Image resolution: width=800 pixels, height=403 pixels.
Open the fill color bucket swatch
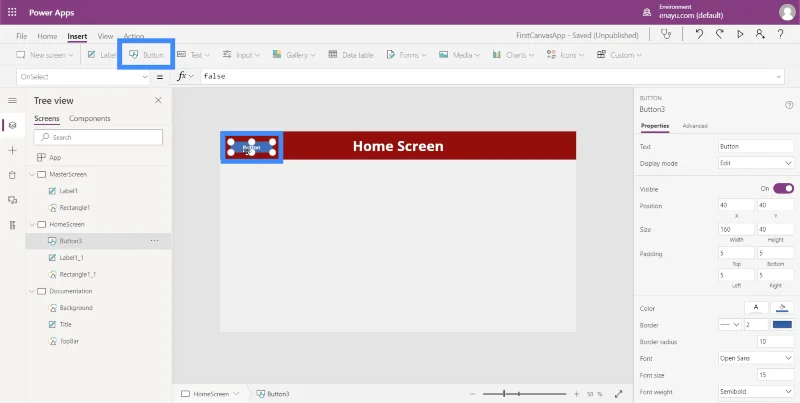(x=782, y=308)
